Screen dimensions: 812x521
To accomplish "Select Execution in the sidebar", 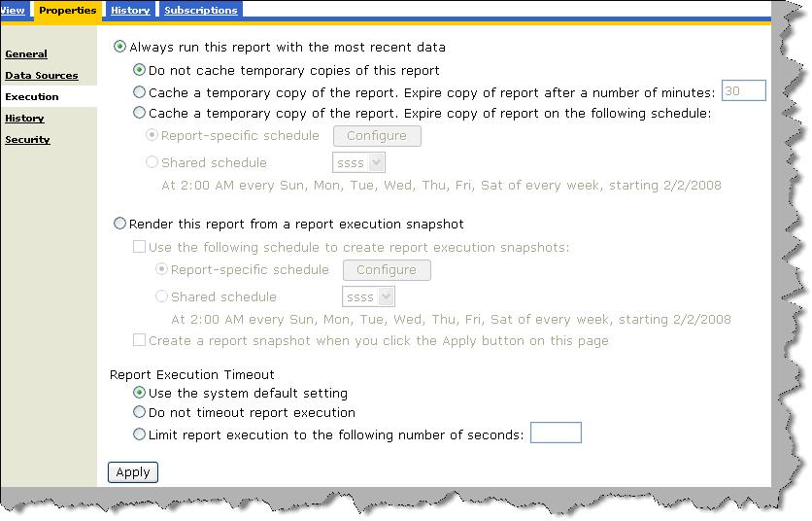I will 32,97.
